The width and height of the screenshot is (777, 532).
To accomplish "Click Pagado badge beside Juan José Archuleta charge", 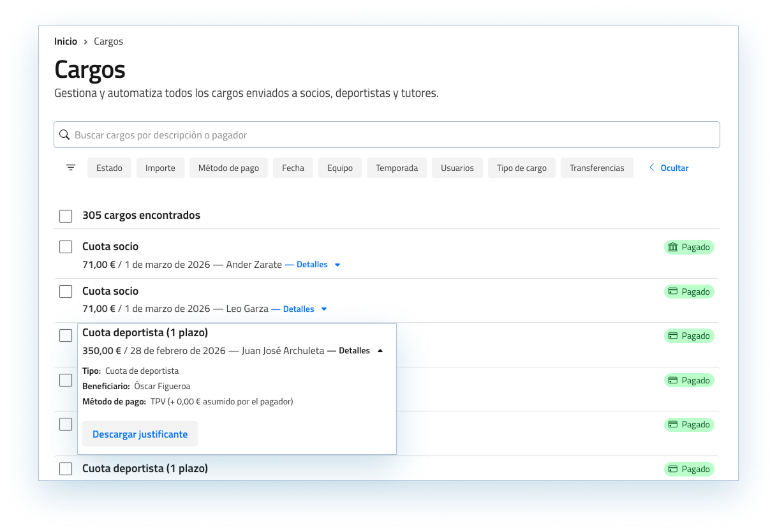I will [689, 336].
